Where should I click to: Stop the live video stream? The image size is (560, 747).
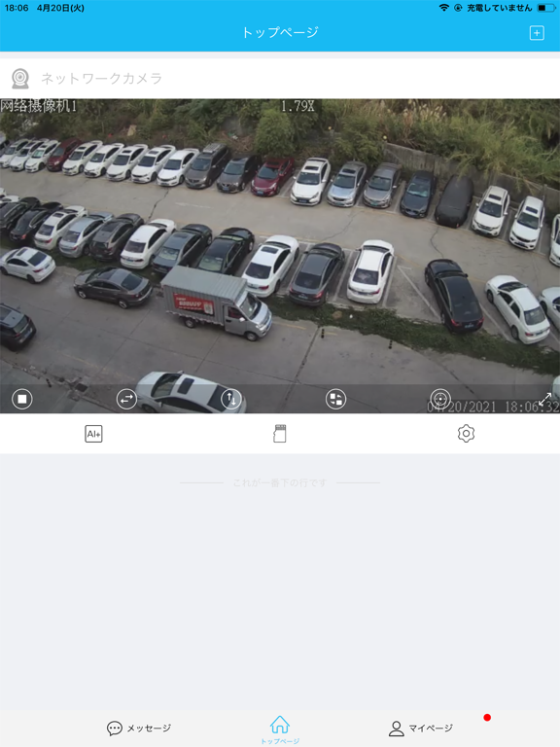(x=22, y=399)
